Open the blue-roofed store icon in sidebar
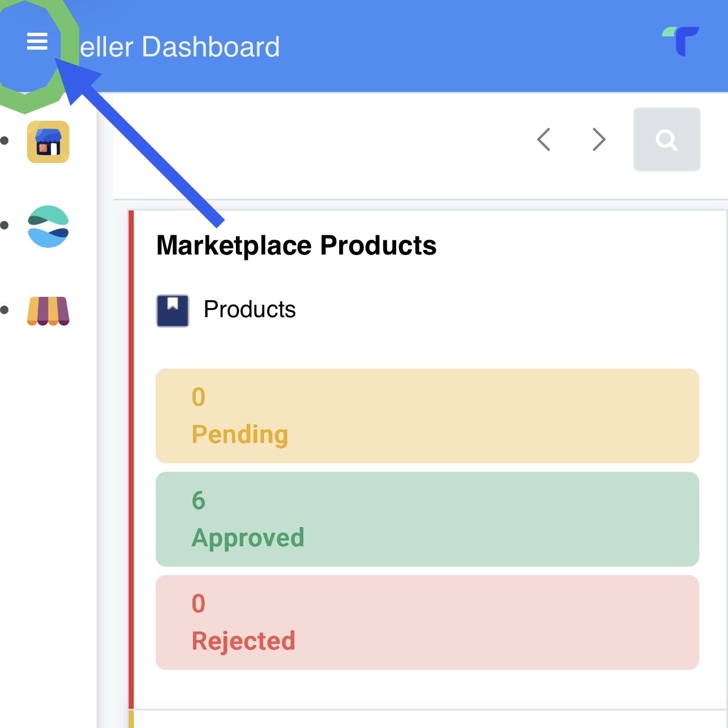This screenshot has height=728, width=728. [49, 142]
